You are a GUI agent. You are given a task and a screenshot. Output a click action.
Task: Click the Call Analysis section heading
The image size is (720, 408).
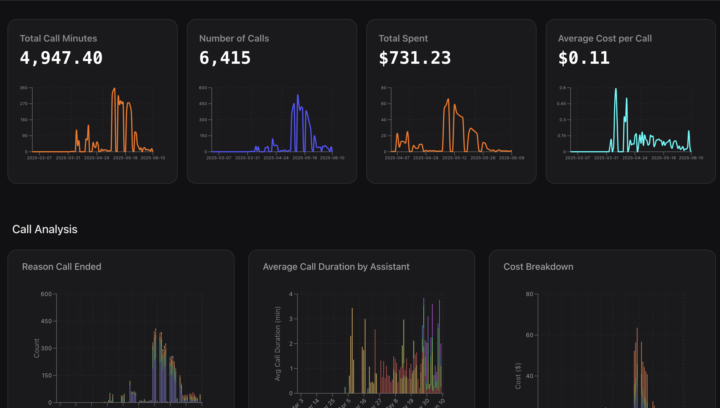pyautogui.click(x=44, y=229)
